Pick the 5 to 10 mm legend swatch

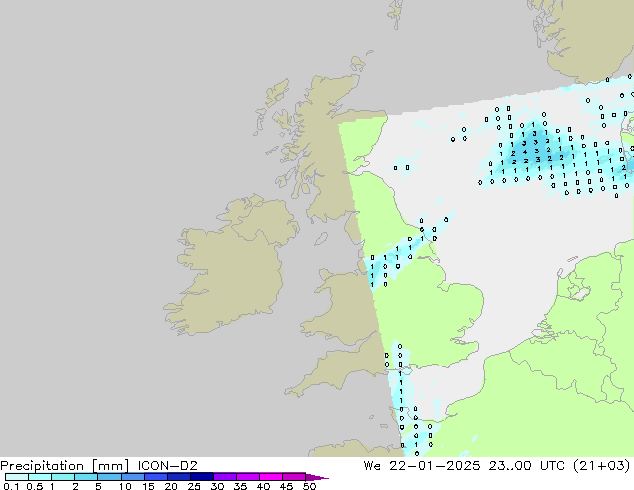tap(110, 477)
